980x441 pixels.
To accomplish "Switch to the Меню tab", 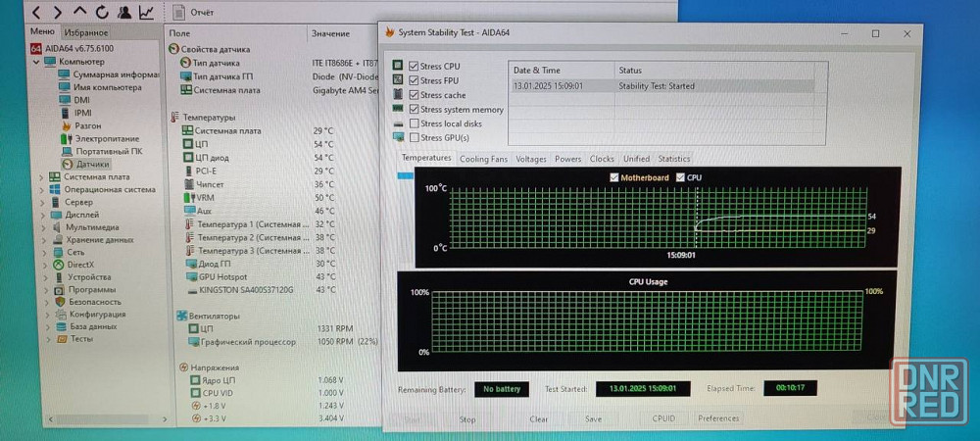I will [42, 32].
